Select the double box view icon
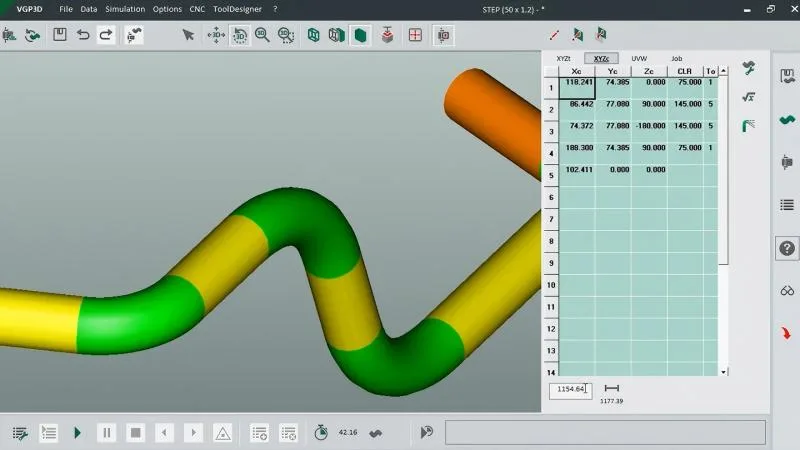 tap(337, 35)
